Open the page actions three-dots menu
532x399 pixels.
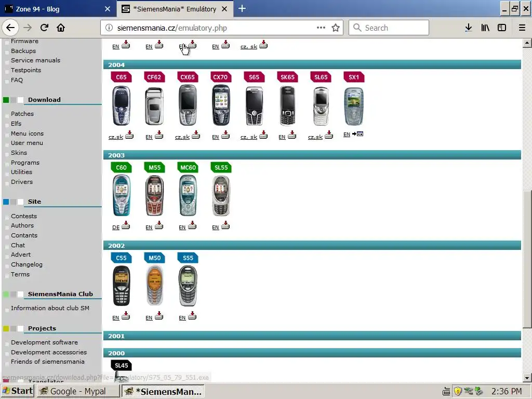pyautogui.click(x=321, y=28)
